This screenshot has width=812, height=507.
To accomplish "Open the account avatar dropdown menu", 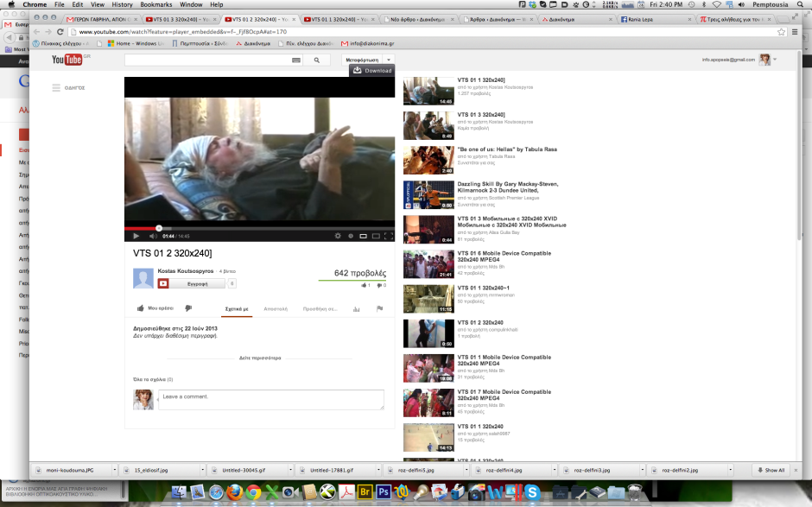I will pyautogui.click(x=767, y=60).
